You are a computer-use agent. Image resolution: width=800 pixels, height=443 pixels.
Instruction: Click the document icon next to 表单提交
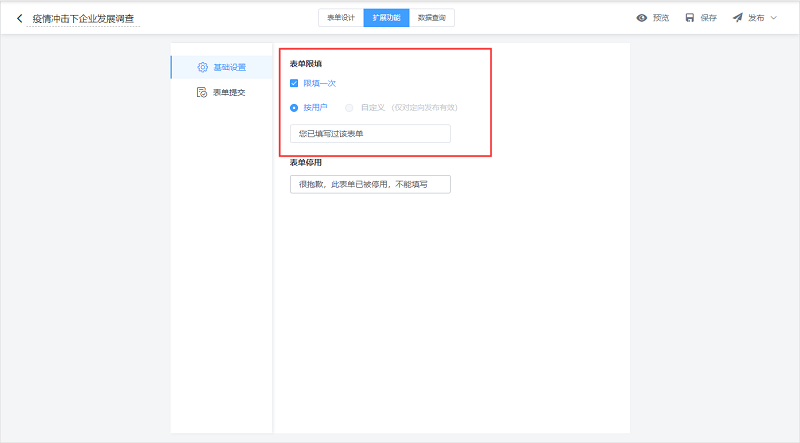(x=202, y=92)
